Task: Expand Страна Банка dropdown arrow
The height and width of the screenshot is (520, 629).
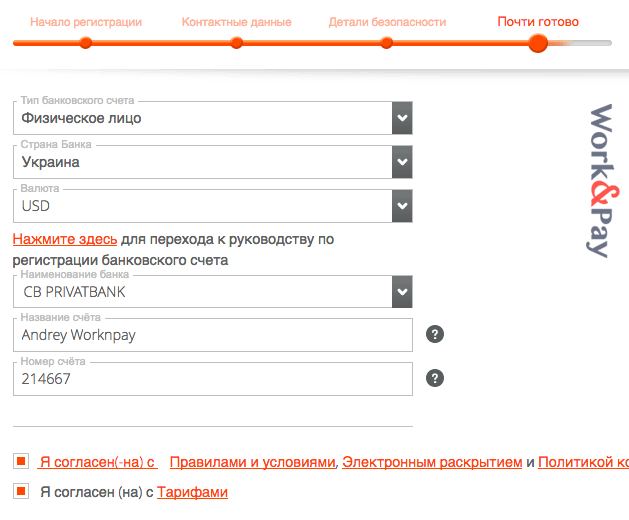Action: coord(402,162)
